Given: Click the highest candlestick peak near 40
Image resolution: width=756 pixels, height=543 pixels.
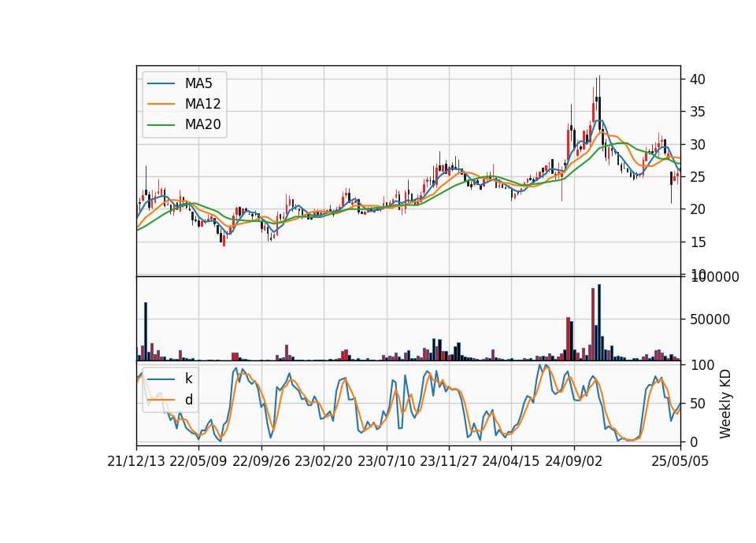Looking at the screenshot, I should coord(599,102).
